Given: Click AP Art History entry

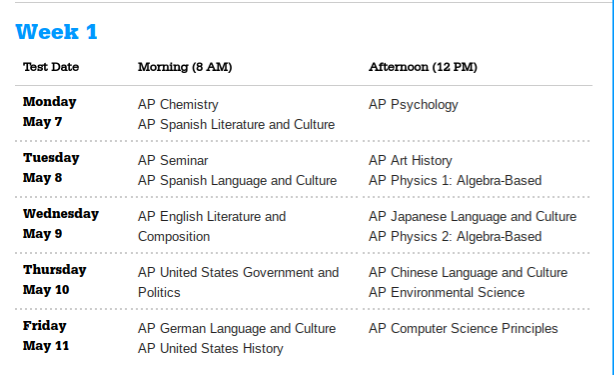Looking at the screenshot, I should (410, 160).
